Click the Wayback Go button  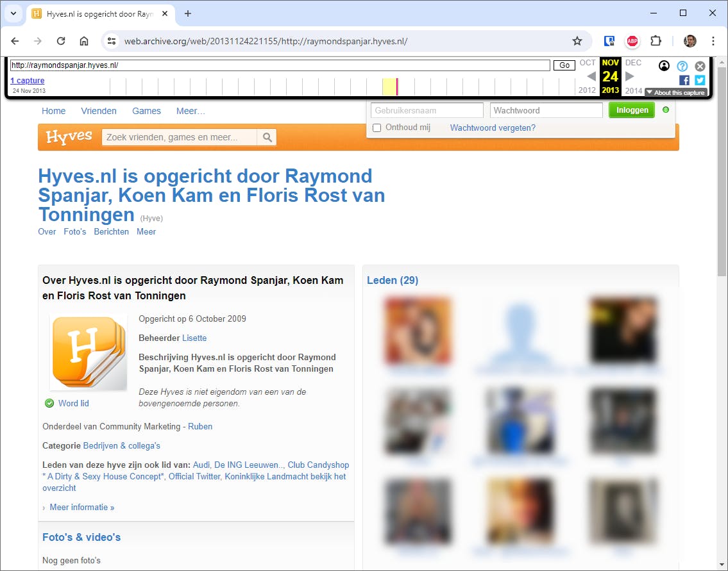coord(564,65)
